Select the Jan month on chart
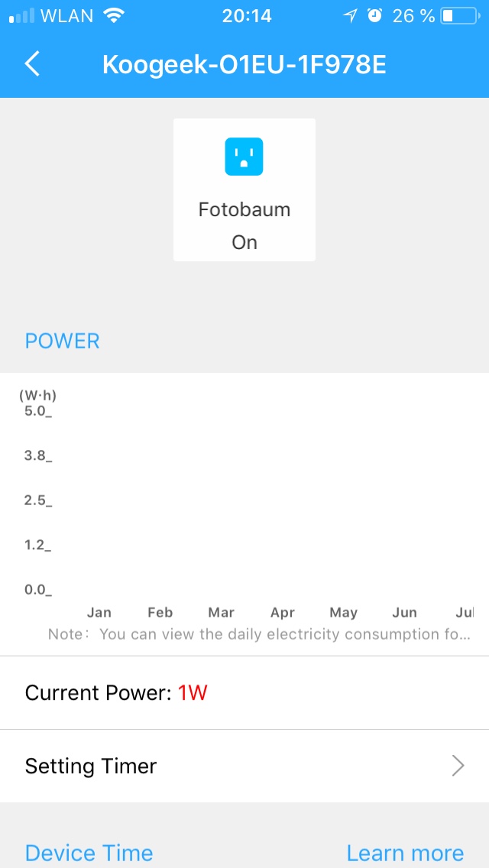Viewport: 489px width, 868px height. coord(99,612)
